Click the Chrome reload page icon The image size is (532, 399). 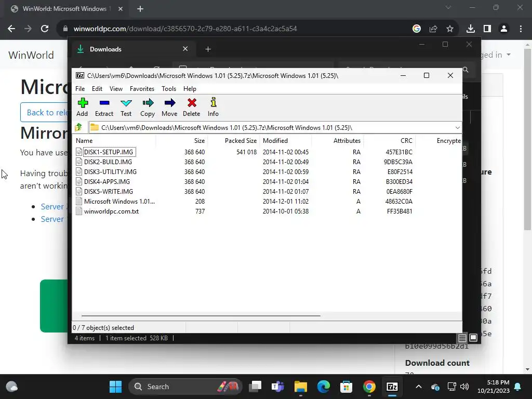[45, 29]
